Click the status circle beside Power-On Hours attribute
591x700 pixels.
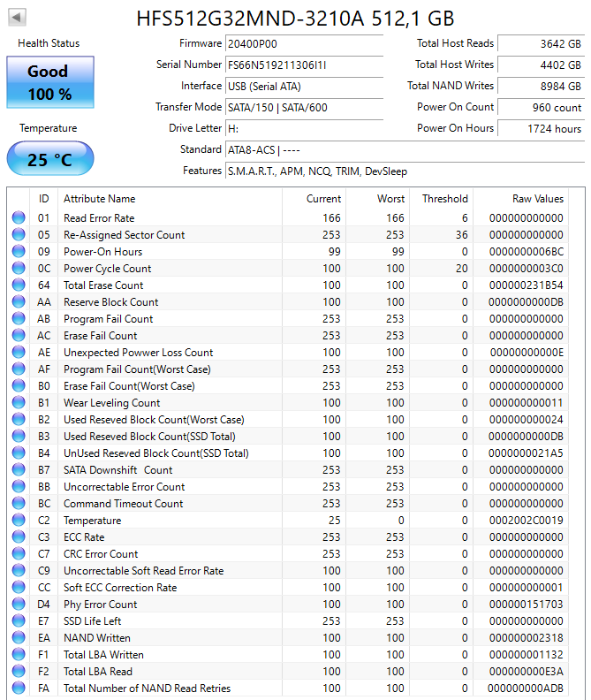pyautogui.click(x=18, y=252)
